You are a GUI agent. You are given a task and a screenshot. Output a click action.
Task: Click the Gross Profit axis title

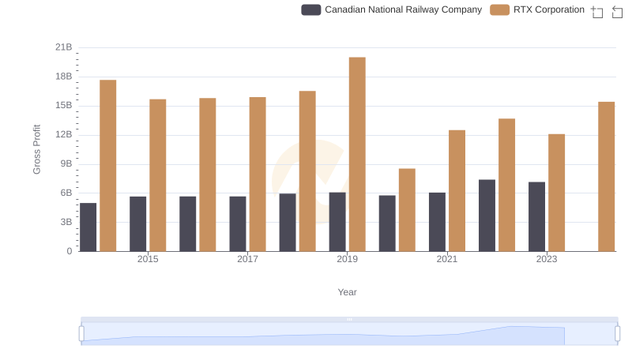[x=36, y=149]
